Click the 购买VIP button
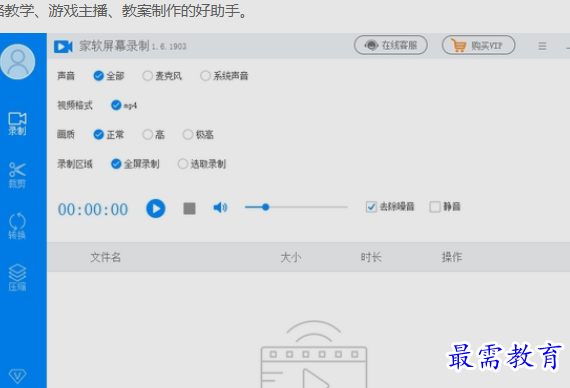Viewport: 570px width, 388px height. click(x=478, y=45)
